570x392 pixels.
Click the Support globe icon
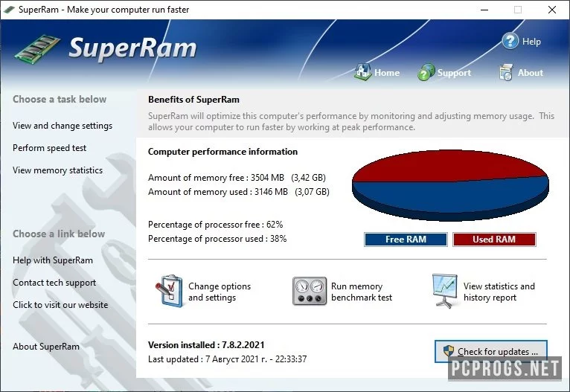[426, 72]
